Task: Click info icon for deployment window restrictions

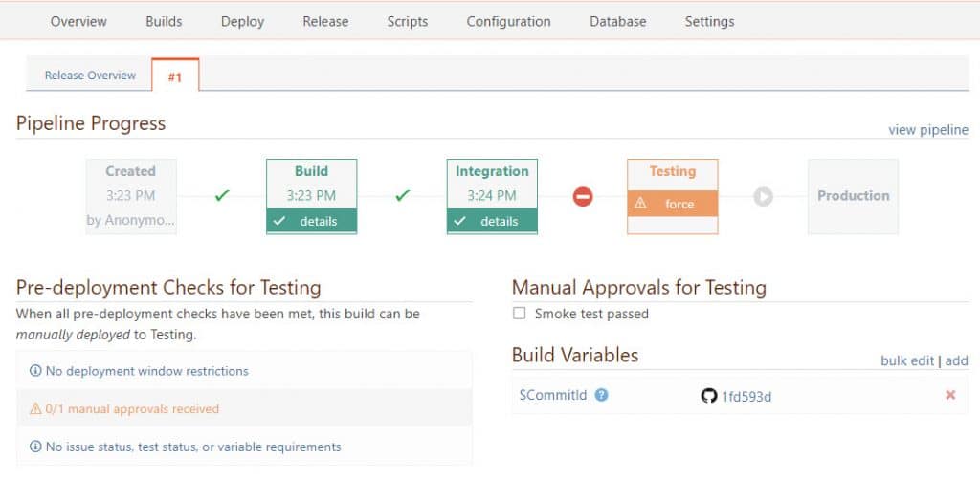Action: tap(35, 371)
